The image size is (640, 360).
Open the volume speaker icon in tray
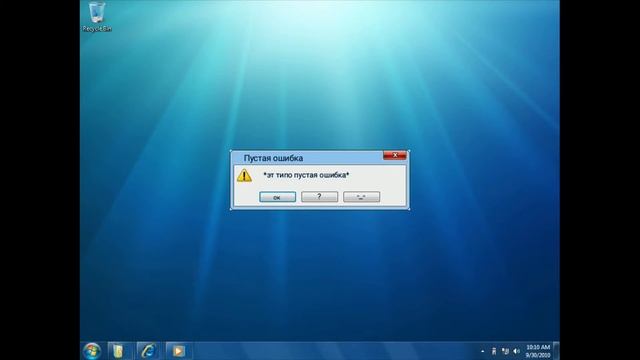pyautogui.click(x=517, y=351)
